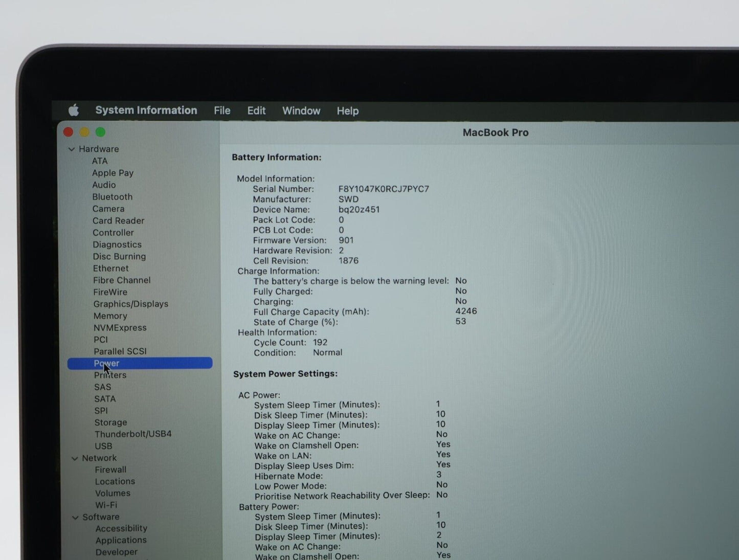Select Camera in the sidebar
This screenshot has height=560, width=739.
tap(108, 209)
